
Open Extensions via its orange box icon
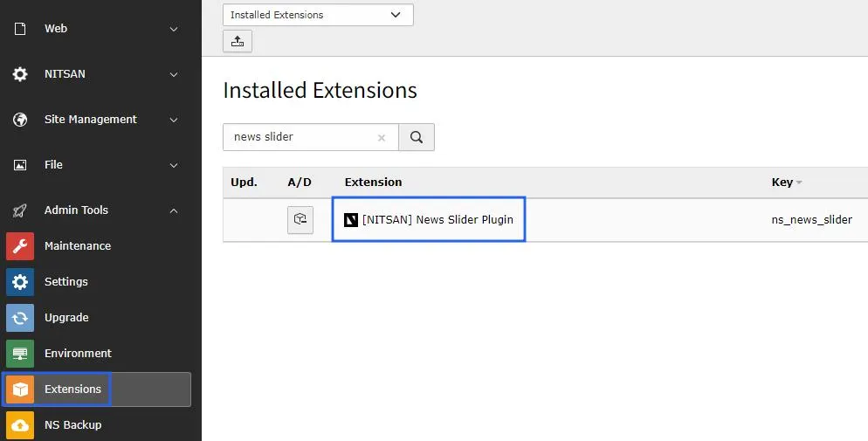[20, 389]
